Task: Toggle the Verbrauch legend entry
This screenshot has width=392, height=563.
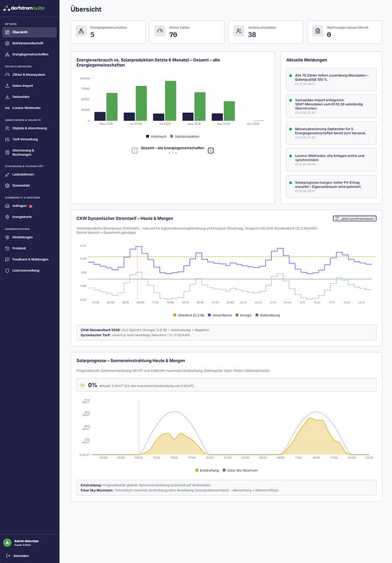Action: pos(157,136)
